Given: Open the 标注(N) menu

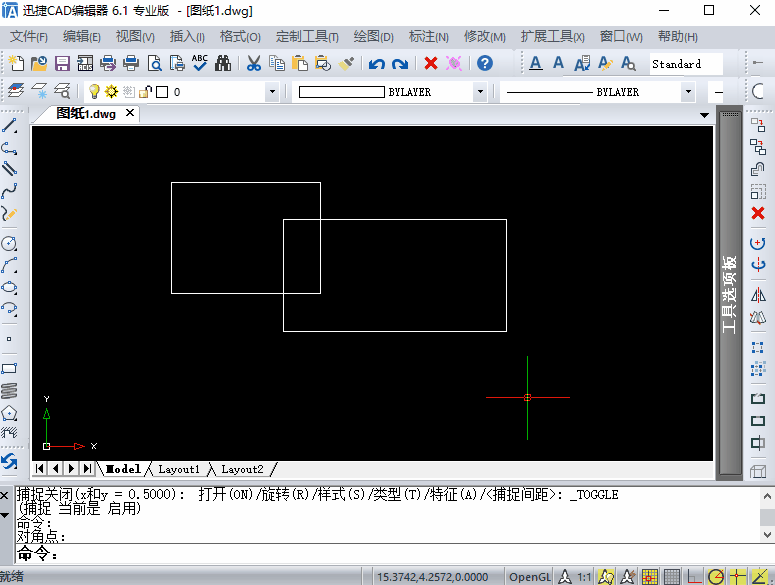Looking at the screenshot, I should (429, 37).
